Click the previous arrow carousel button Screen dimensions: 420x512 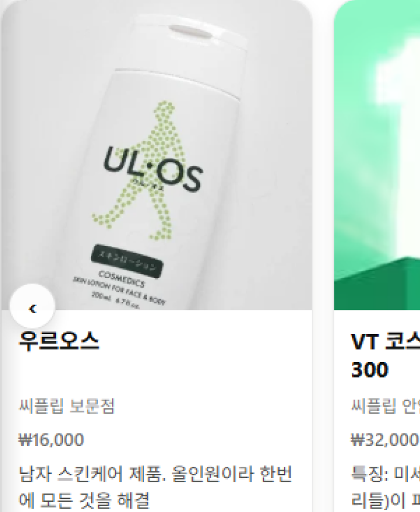pyautogui.click(x=32, y=307)
